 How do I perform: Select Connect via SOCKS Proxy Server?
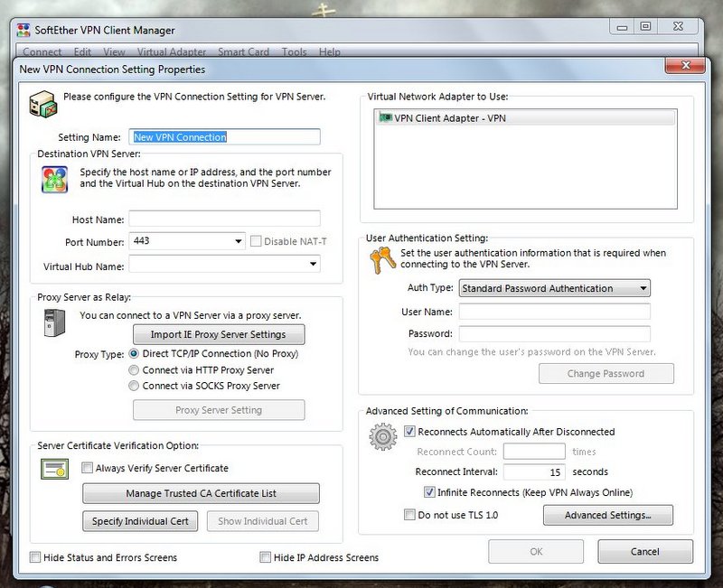tap(134, 386)
